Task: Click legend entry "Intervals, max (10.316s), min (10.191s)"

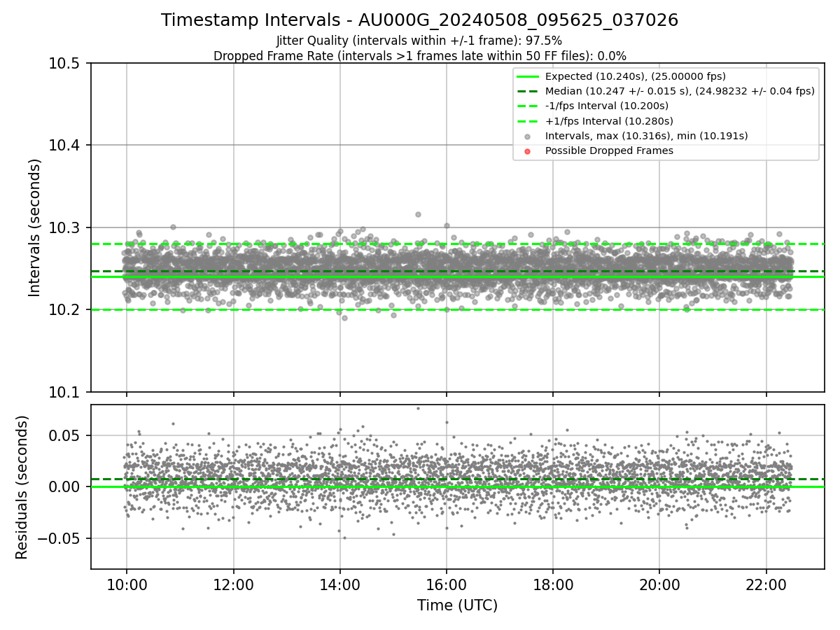Action: click(646, 136)
